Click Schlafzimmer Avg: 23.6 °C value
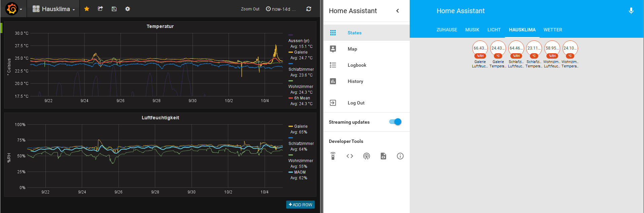The height and width of the screenshot is (213, 644). pyautogui.click(x=301, y=75)
